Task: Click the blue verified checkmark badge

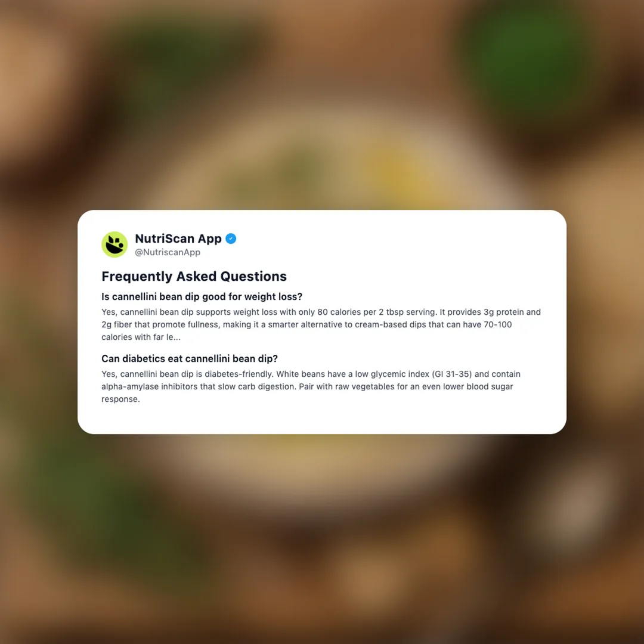Action: pyautogui.click(x=231, y=239)
